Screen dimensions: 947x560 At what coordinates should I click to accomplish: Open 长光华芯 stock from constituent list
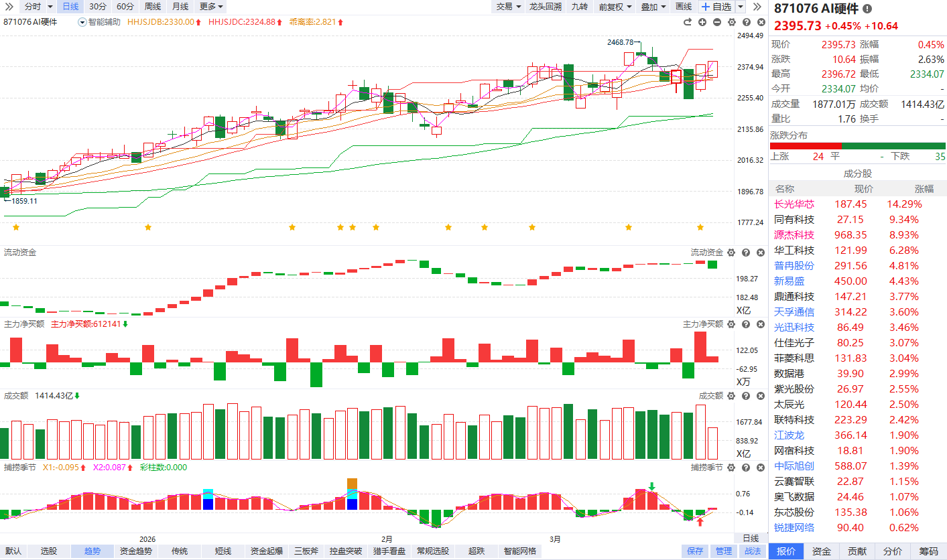click(794, 204)
